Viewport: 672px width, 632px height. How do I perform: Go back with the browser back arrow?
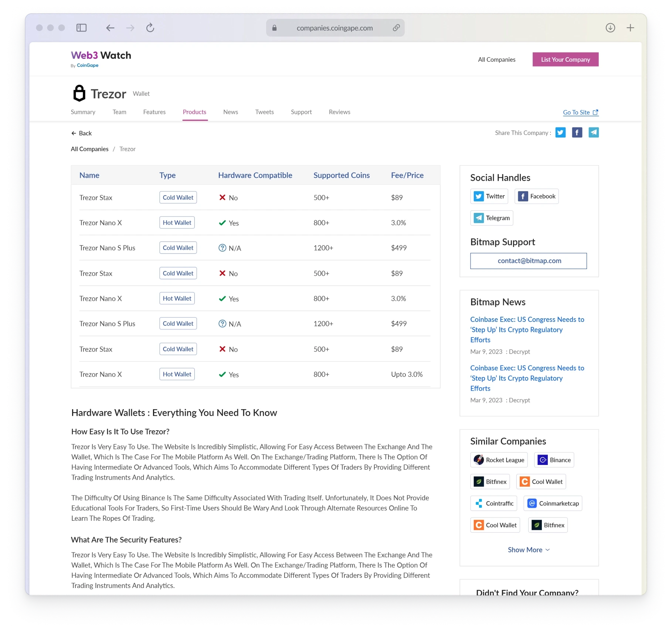coord(110,28)
